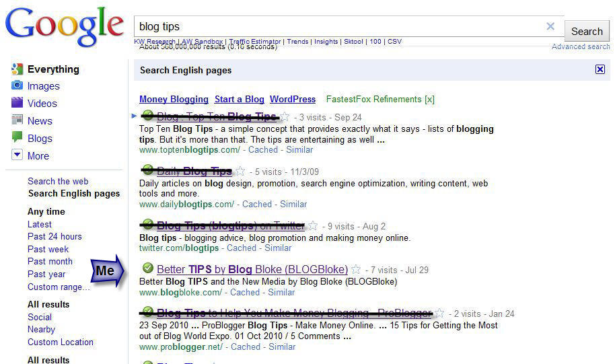Image resolution: width=615 pixels, height=364 pixels.
Task: Open the Sktool link
Action: (x=353, y=41)
